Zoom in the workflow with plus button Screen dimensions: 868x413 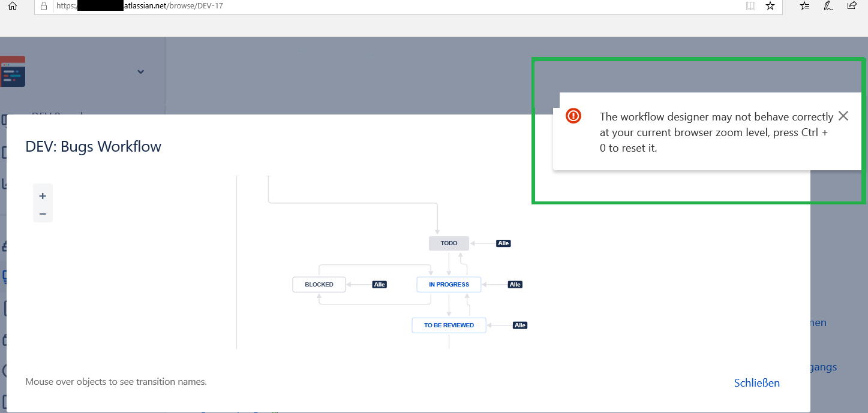click(x=43, y=196)
